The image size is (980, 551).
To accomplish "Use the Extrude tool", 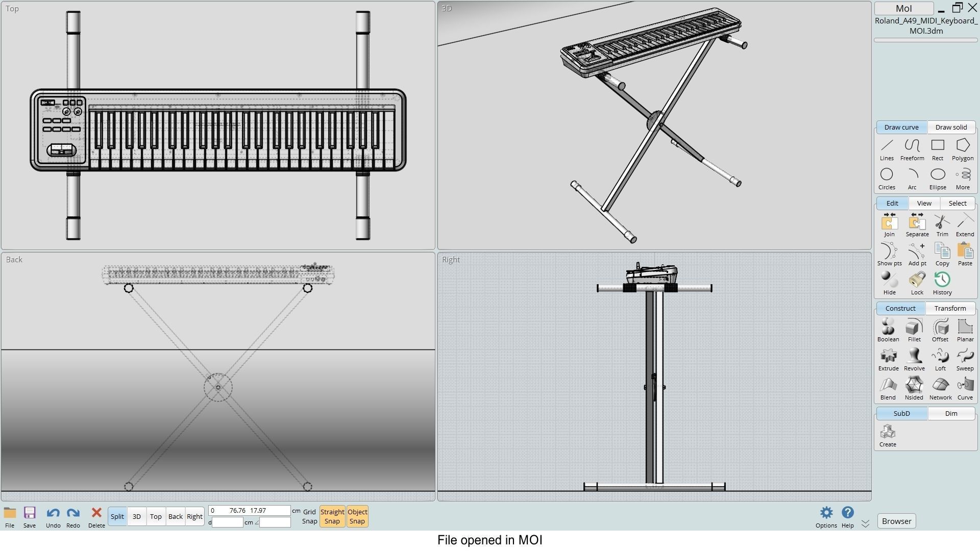I will (888, 360).
